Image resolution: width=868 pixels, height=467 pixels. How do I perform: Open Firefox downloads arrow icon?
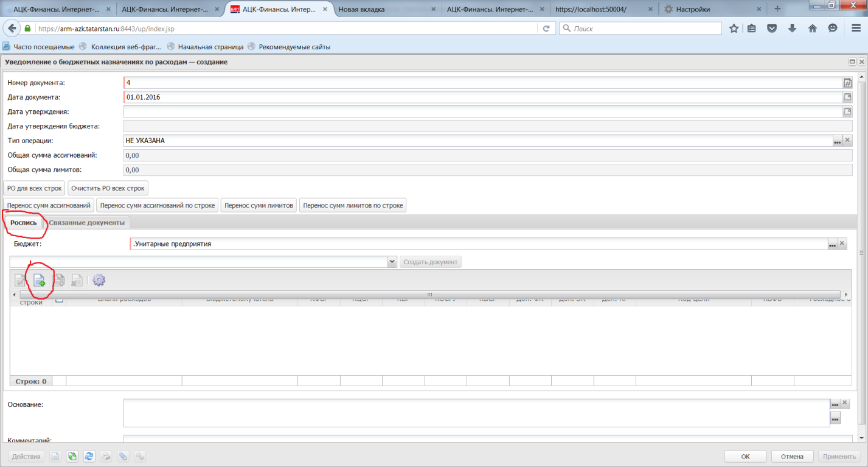point(792,29)
